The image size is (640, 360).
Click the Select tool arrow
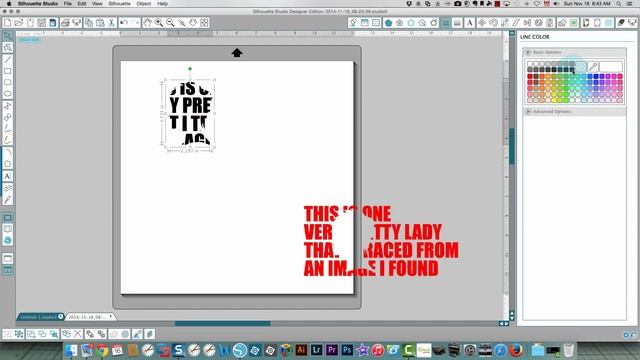pos(7,36)
